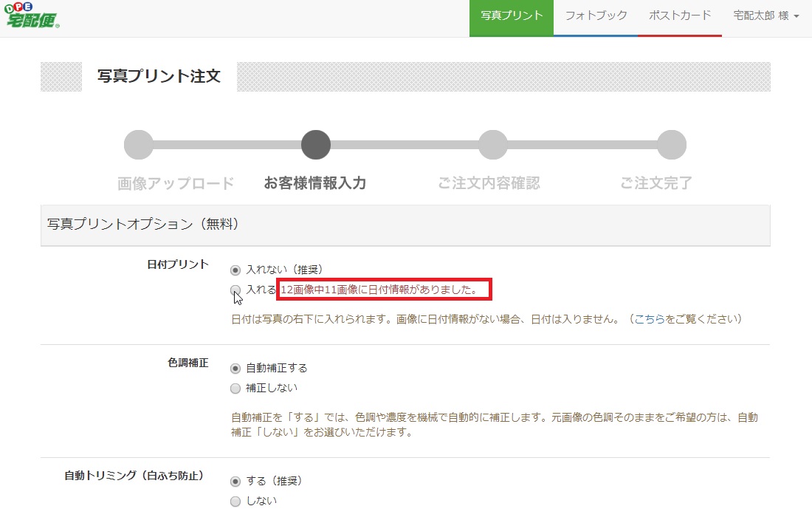Image resolution: width=812 pixels, height=520 pixels.
Task: Click the ご注文内容確認 step label
Action: tap(489, 183)
